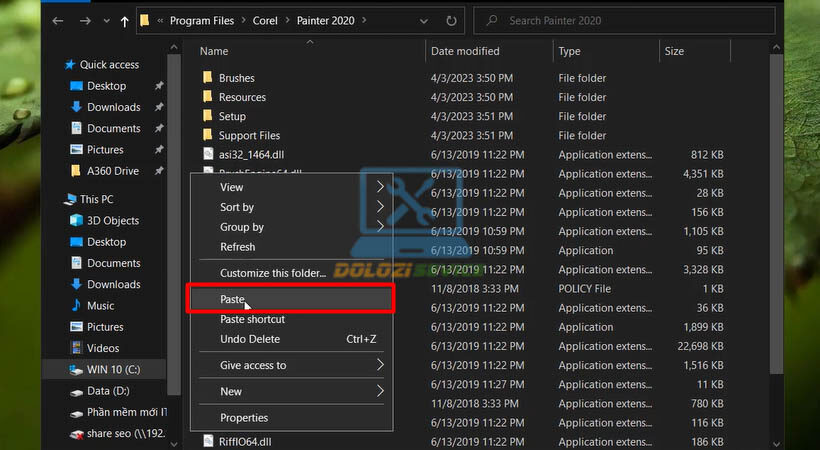Click the Search Painter 2020 box
The image size is (820, 450).
(624, 21)
